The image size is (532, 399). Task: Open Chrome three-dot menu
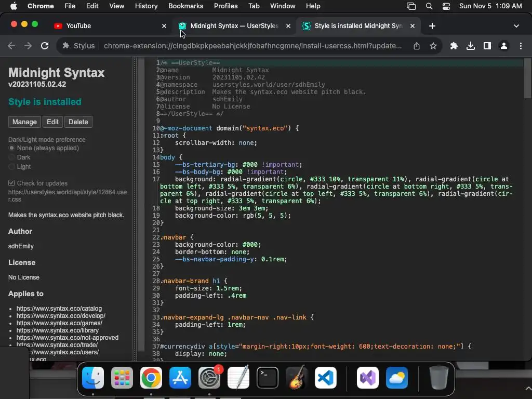tap(521, 46)
